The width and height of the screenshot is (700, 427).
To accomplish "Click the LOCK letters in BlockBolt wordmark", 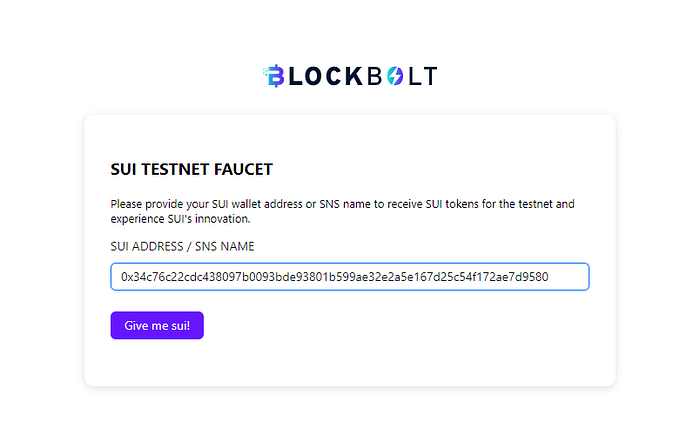I will click(326, 76).
